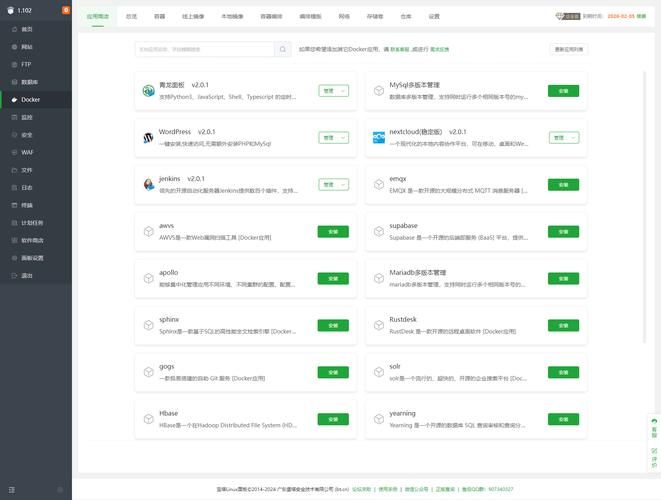
Task: Click the cube icon beside sphinx
Action: [x=148, y=325]
